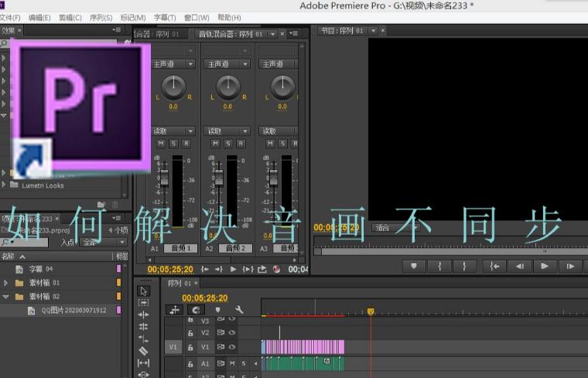Open 剪辑(C) menu
588x378 pixels.
70,18
